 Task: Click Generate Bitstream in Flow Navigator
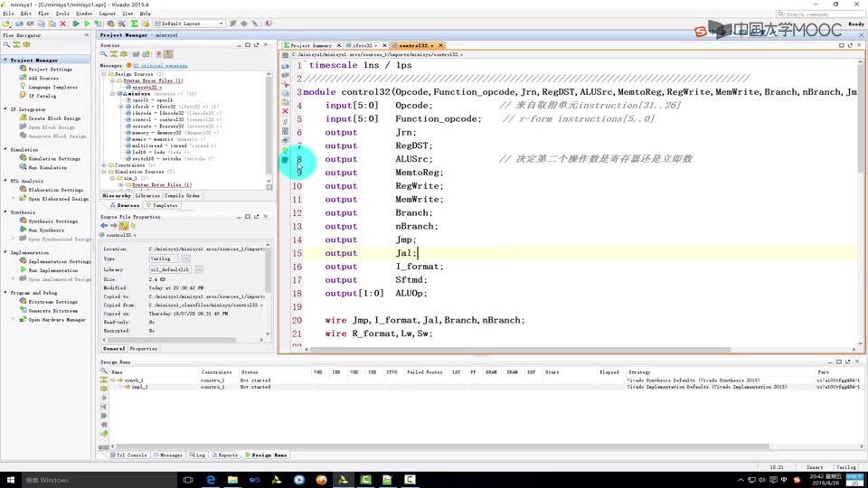53,310
